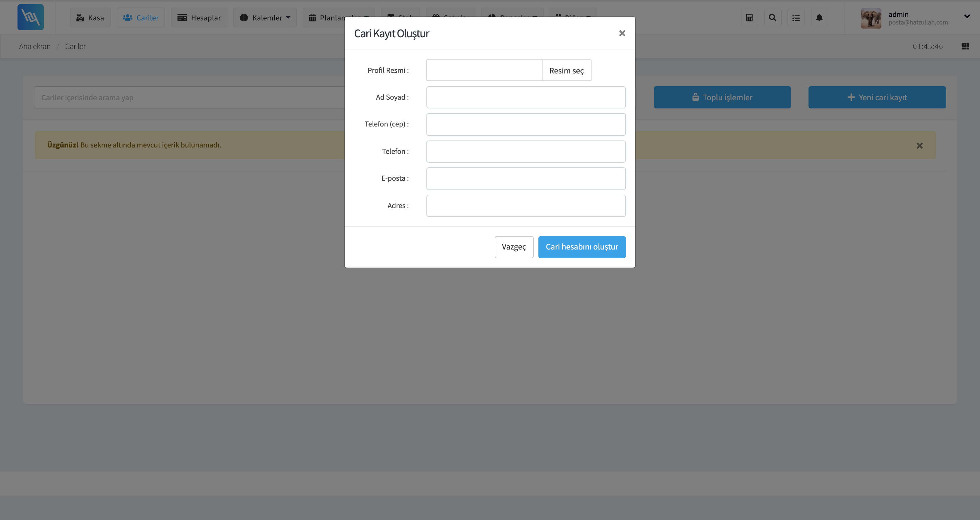Dismiss the Üzgünüz warning alert

tap(920, 145)
